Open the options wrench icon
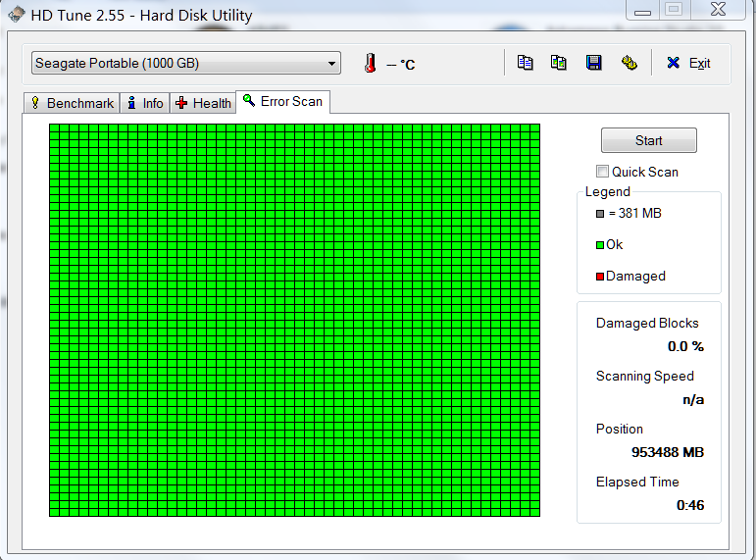756x560 pixels. [629, 63]
